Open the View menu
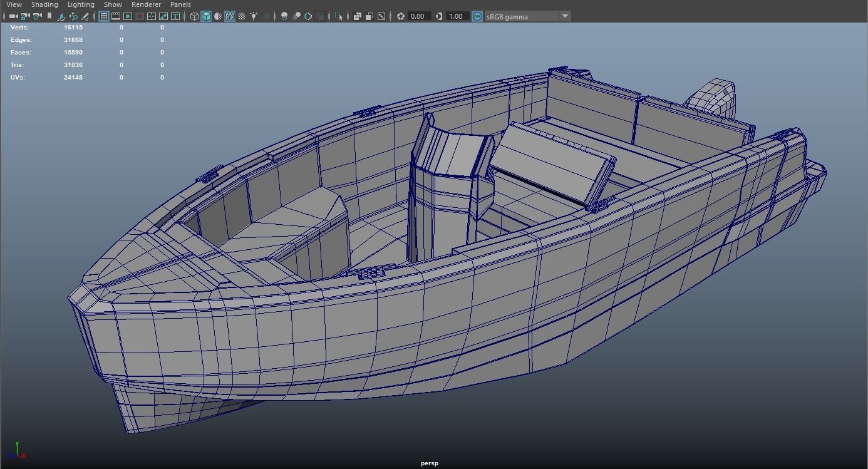Screen dimensions: 868x469 (14, 4)
